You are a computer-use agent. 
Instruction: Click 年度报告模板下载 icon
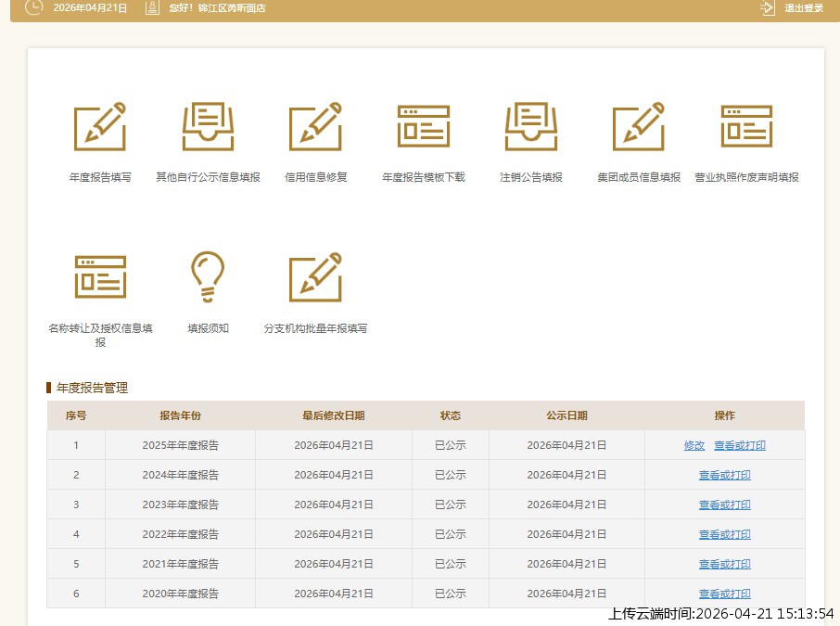pos(424,127)
